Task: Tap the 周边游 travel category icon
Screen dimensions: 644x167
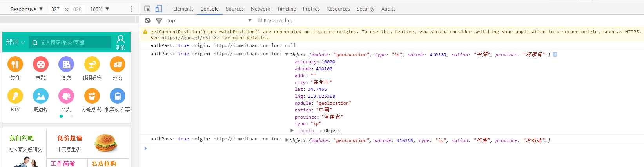Action: pyautogui.click(x=41, y=96)
